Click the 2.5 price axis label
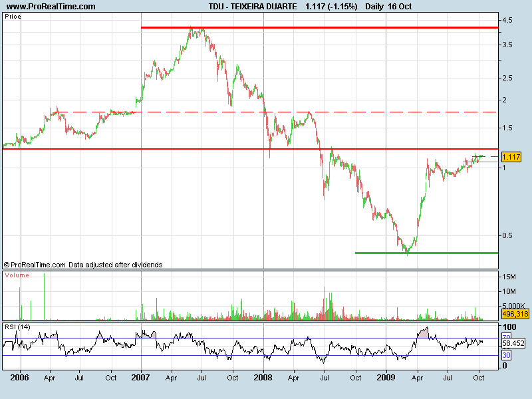The height and width of the screenshot is (399, 532). point(507,78)
